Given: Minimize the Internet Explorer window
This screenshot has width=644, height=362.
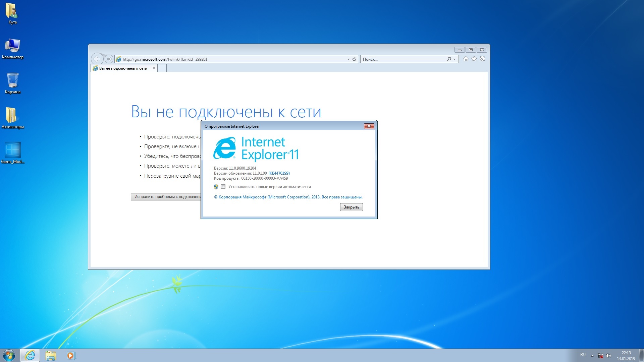Looking at the screenshot, I should point(460,50).
